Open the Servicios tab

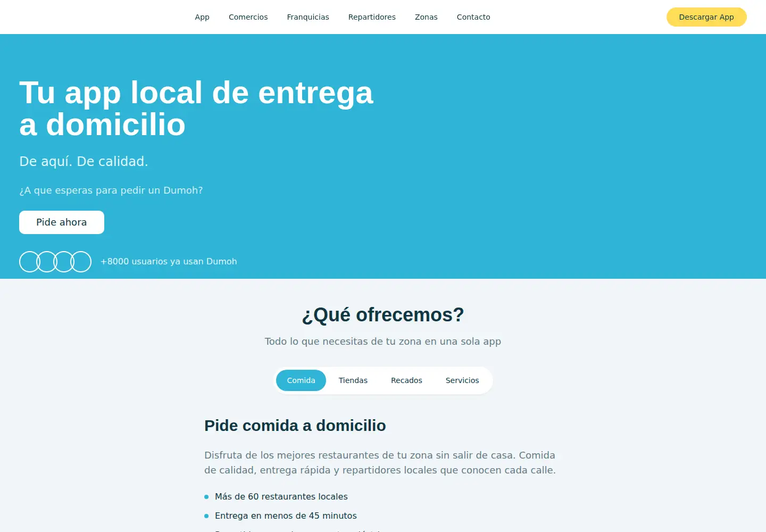[462, 380]
